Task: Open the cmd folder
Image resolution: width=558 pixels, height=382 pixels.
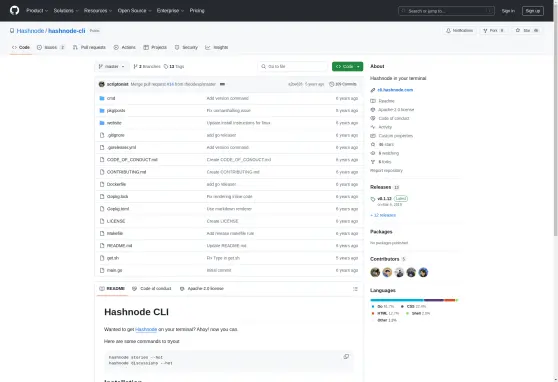Action: click(x=111, y=98)
